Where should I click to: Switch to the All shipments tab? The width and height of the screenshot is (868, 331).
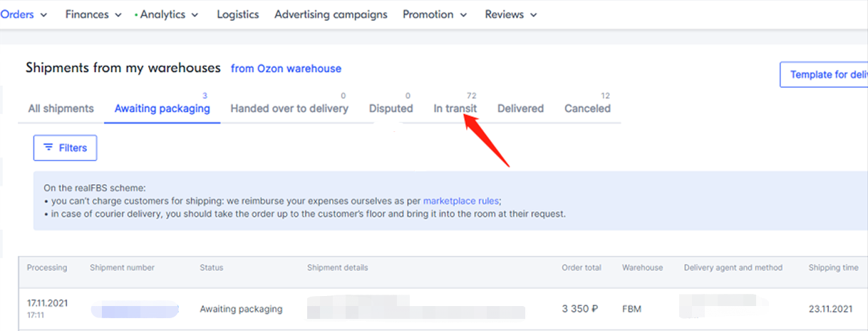(61, 108)
